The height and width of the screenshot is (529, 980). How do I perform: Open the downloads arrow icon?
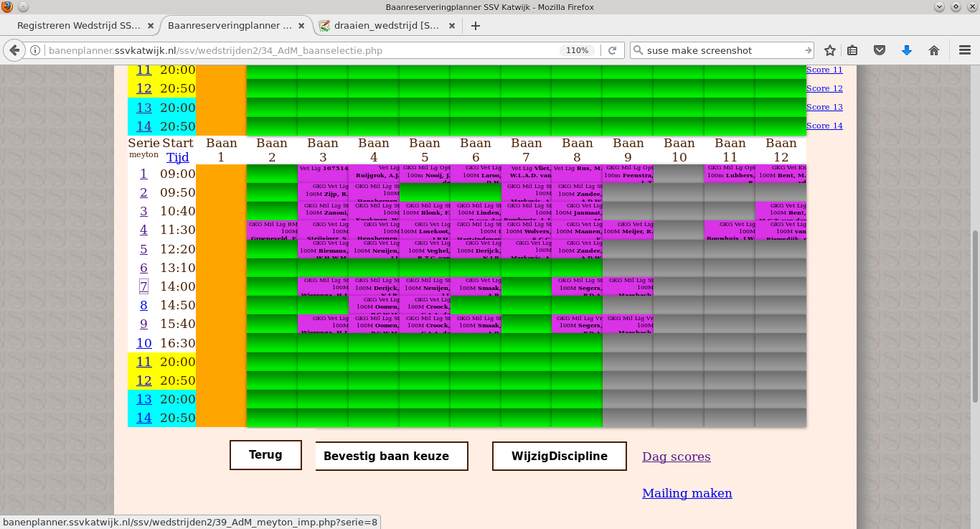[x=907, y=50]
